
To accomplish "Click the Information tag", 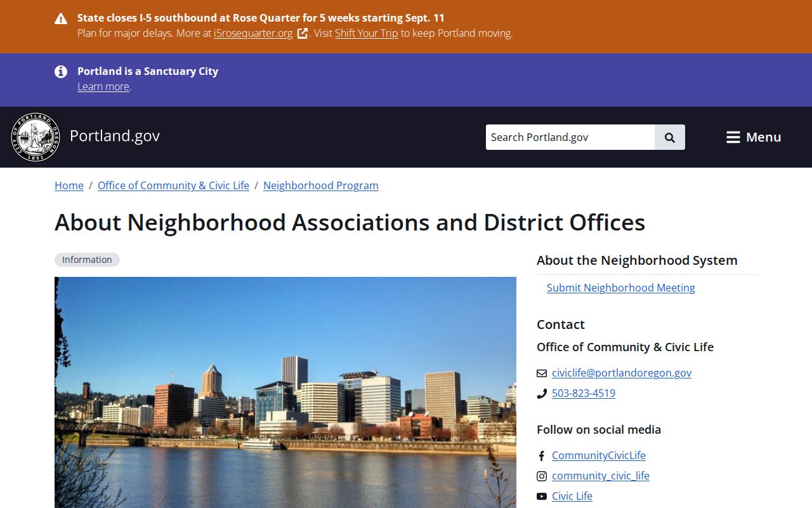I will [87, 260].
